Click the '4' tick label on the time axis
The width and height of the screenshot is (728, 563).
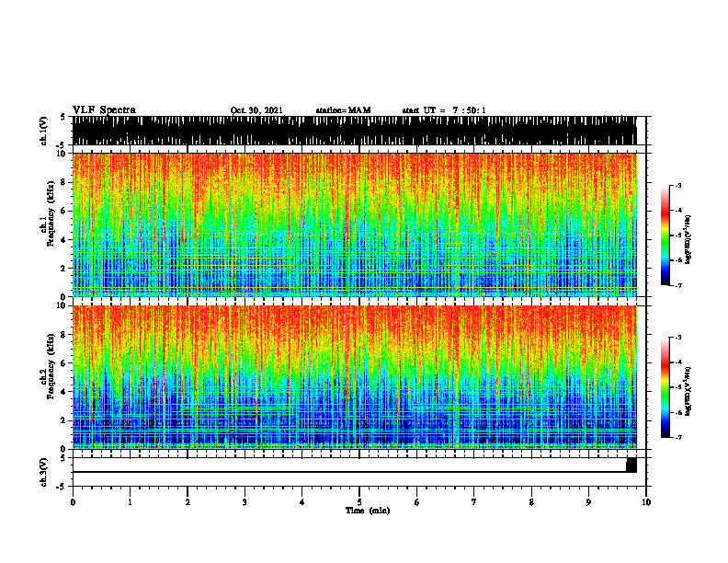pyautogui.click(x=302, y=502)
